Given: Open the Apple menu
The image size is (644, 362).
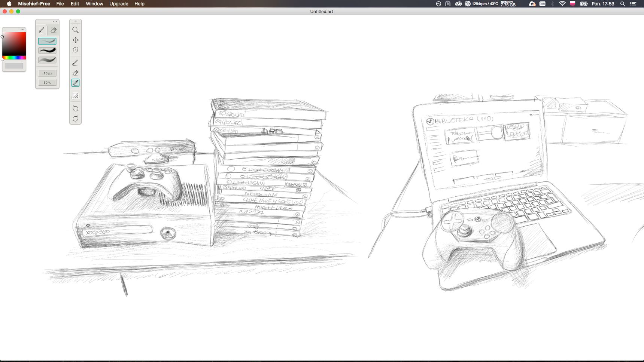Looking at the screenshot, I should 9,4.
